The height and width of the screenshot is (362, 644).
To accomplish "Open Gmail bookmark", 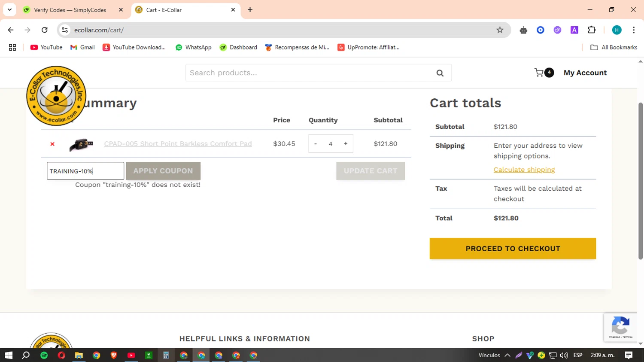I will coord(82,47).
